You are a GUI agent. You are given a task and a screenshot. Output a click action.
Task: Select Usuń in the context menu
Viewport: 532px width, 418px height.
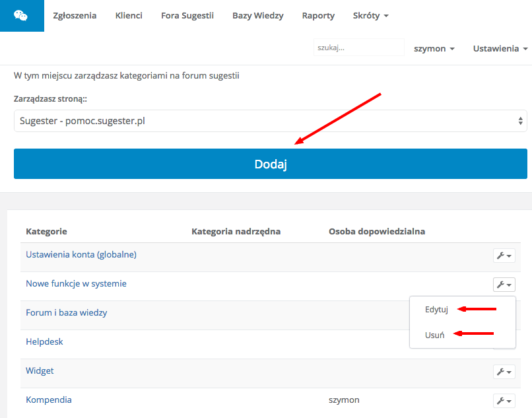pyautogui.click(x=435, y=335)
